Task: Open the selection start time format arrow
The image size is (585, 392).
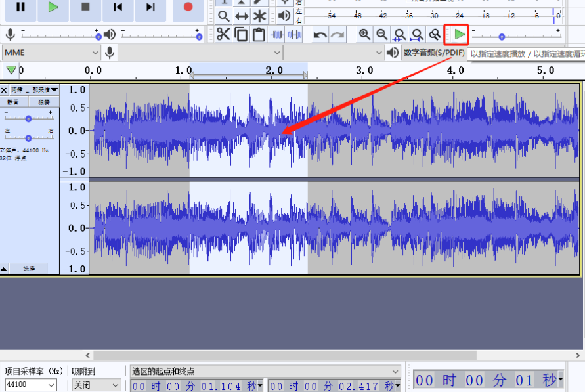Action: point(260,385)
